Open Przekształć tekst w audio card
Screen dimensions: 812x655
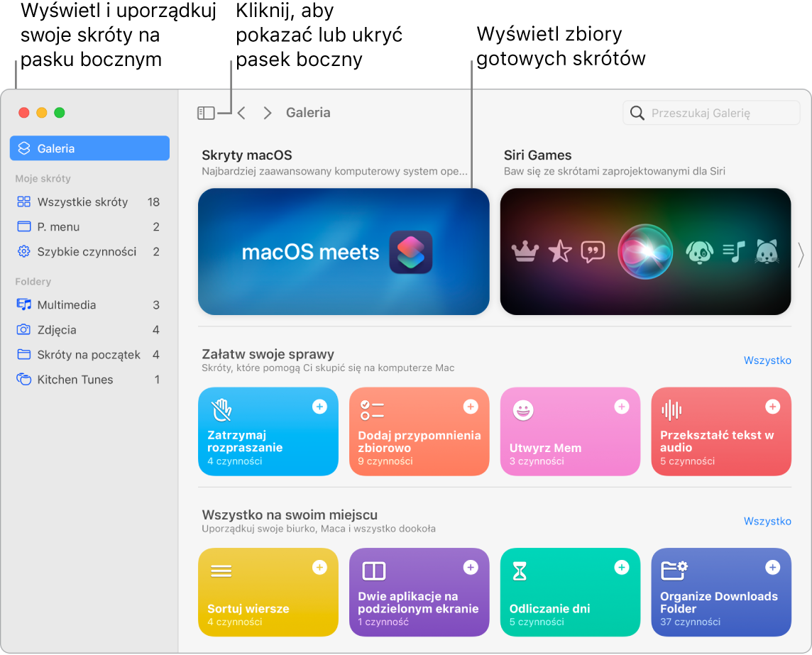(x=721, y=431)
